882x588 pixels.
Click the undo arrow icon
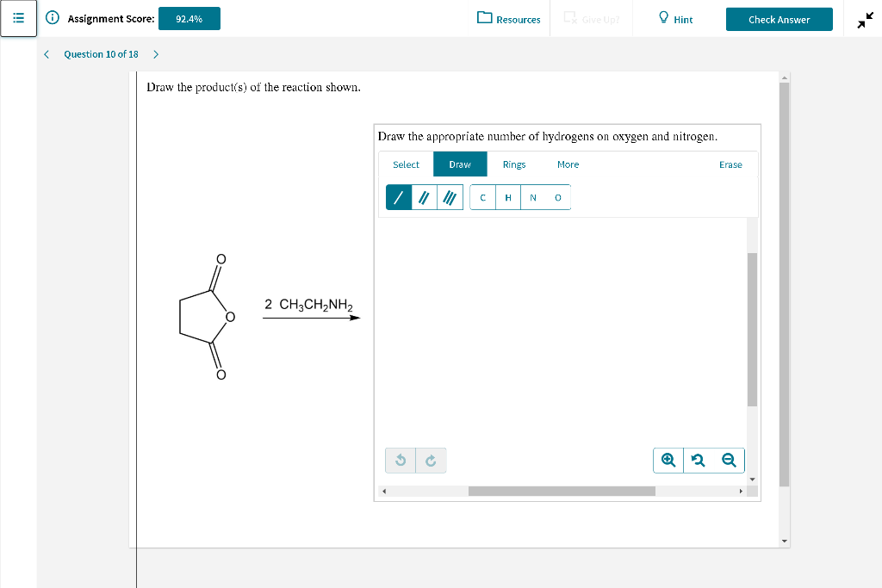click(400, 460)
